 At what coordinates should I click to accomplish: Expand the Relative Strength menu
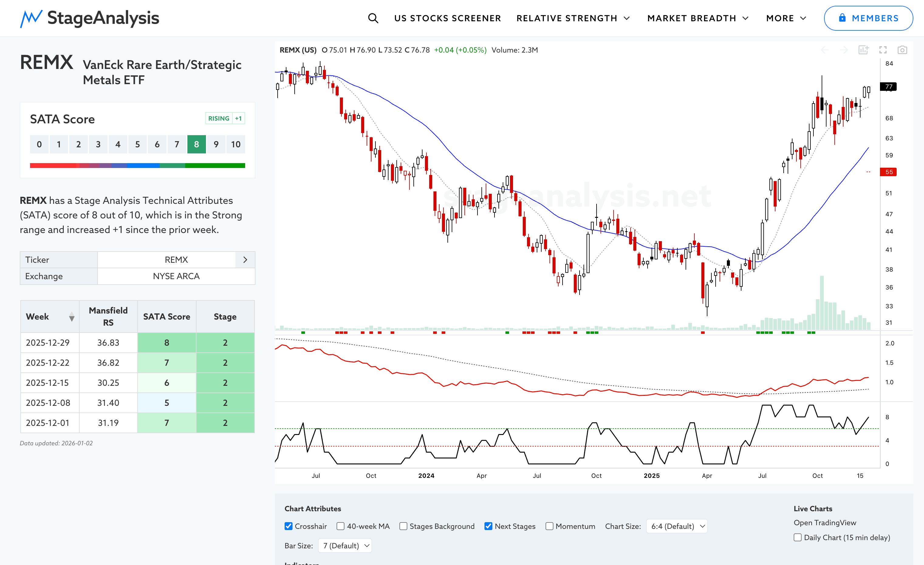(x=573, y=18)
